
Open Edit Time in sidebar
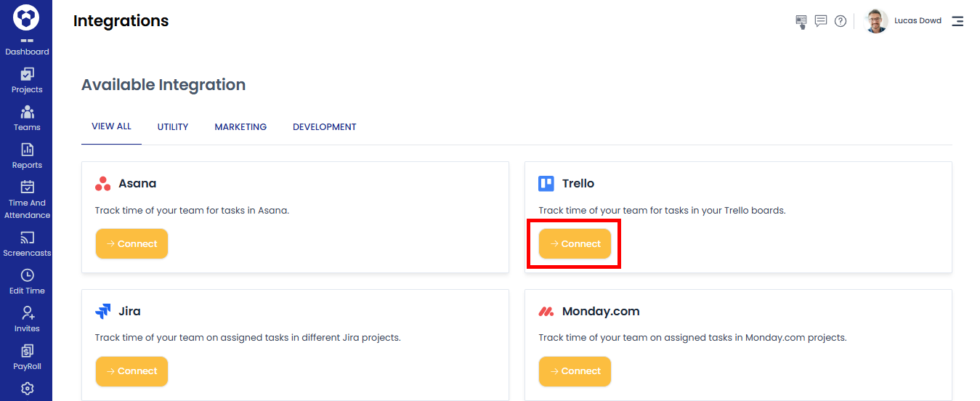coord(27,282)
